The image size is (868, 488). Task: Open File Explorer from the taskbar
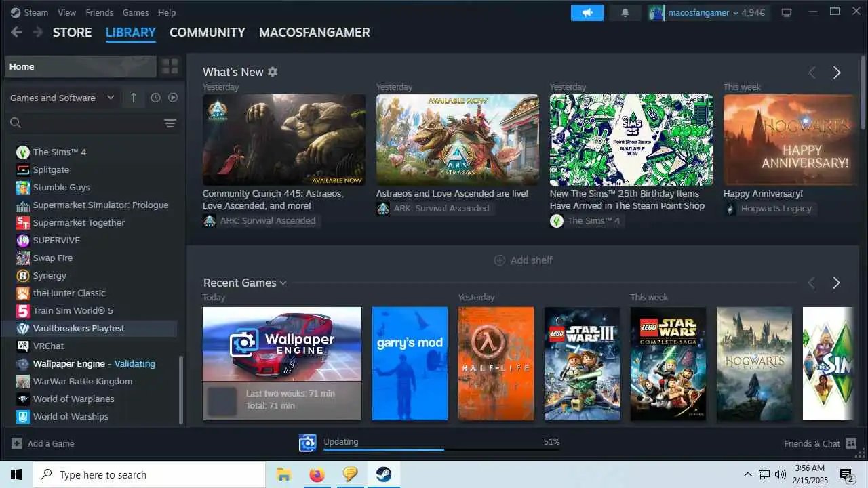(x=283, y=474)
